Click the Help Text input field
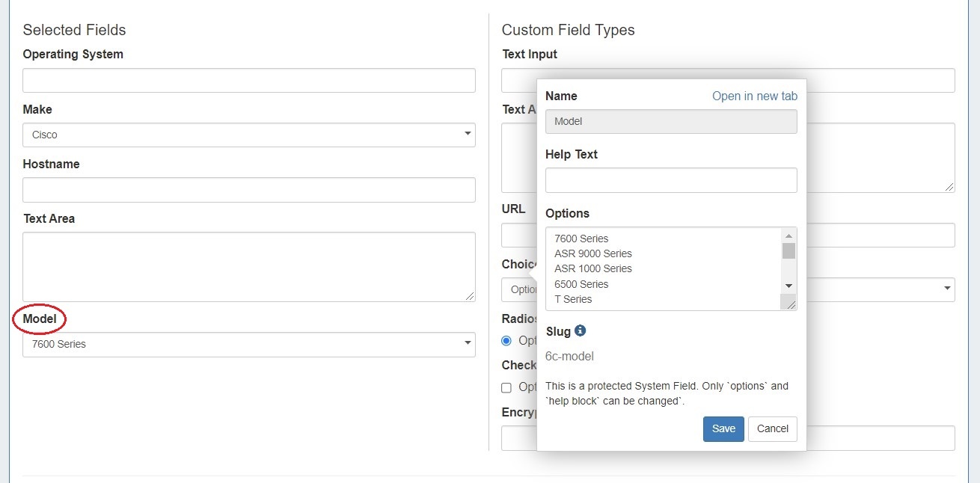The height and width of the screenshot is (483, 980). click(671, 180)
